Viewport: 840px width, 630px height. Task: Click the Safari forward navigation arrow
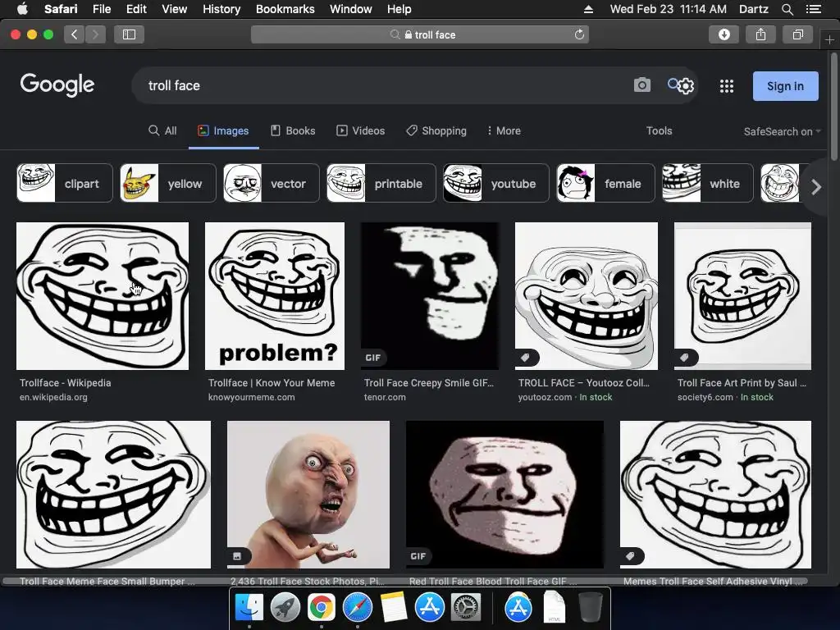click(x=95, y=34)
